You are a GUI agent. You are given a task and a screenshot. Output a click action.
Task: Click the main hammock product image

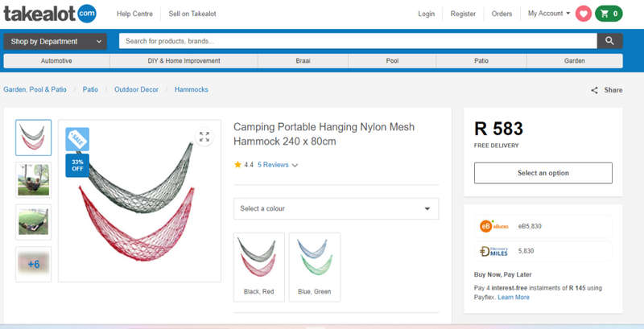tap(139, 201)
